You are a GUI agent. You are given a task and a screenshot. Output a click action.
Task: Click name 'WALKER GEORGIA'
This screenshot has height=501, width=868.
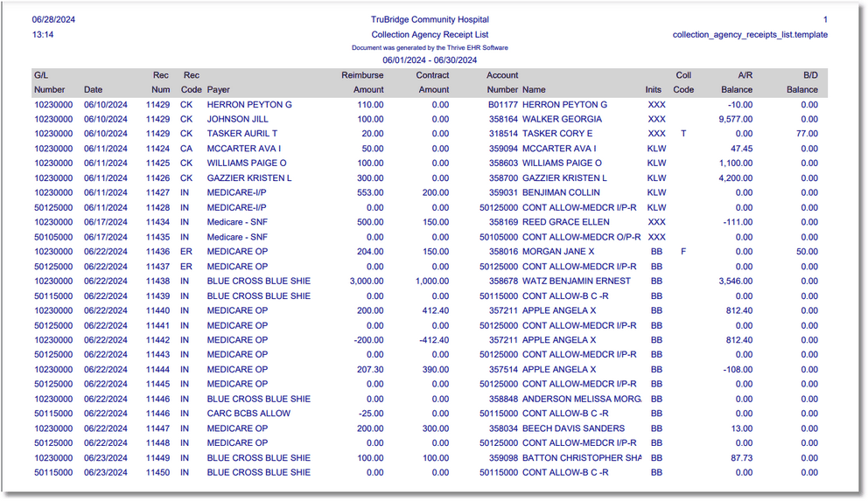pyautogui.click(x=562, y=119)
